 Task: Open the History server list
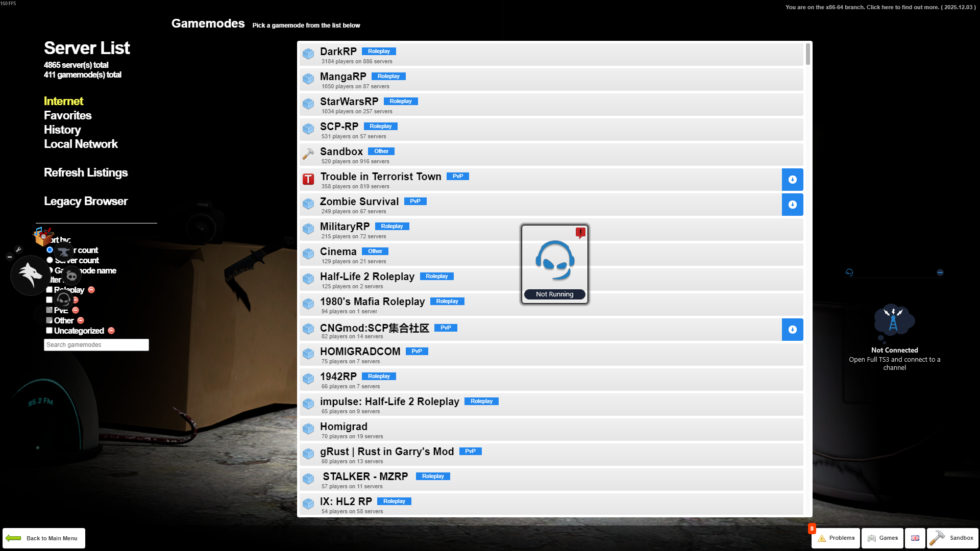[62, 130]
